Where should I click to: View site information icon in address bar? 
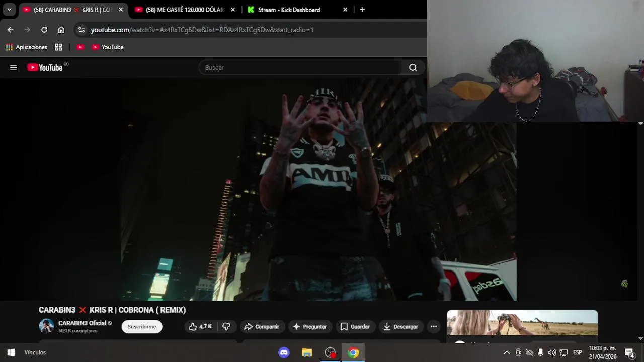(x=82, y=30)
